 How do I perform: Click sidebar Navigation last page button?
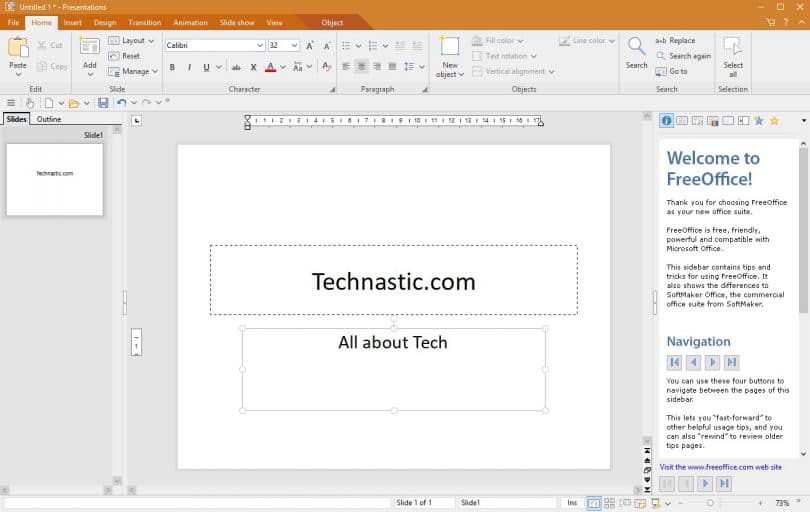[731, 362]
